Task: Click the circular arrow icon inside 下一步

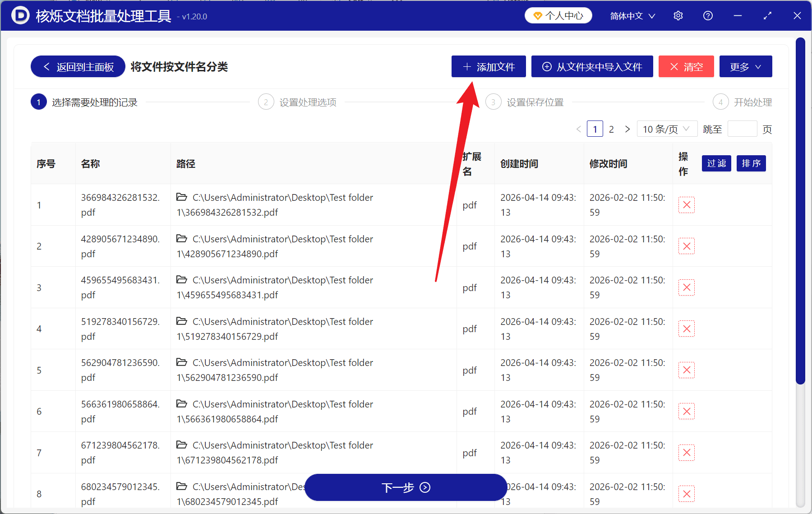Action: coord(424,488)
